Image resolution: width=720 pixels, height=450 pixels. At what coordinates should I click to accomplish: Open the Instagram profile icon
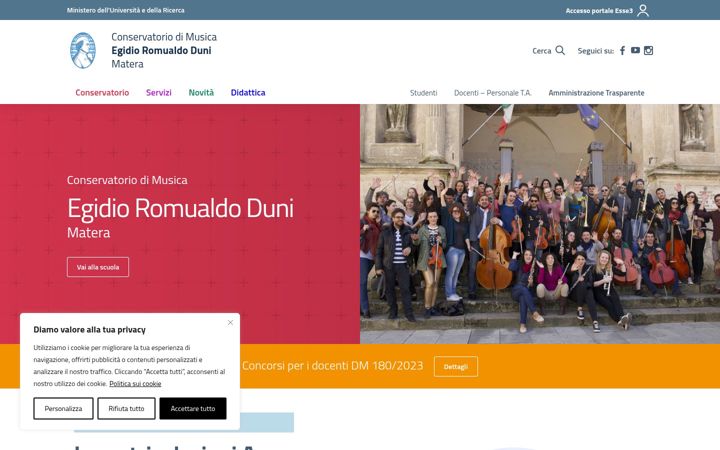pyautogui.click(x=648, y=51)
